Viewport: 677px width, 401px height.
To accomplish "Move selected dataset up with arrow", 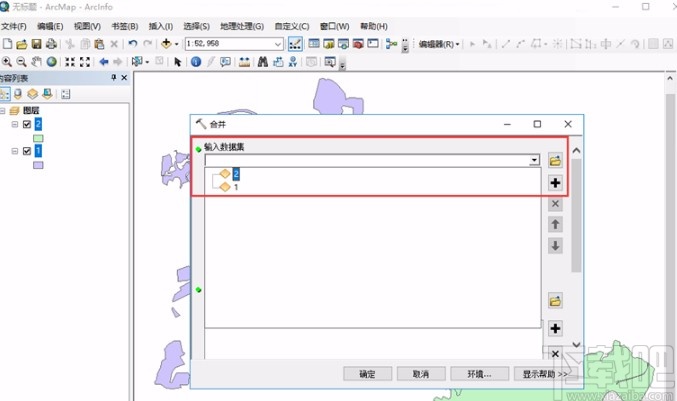I will [x=555, y=224].
